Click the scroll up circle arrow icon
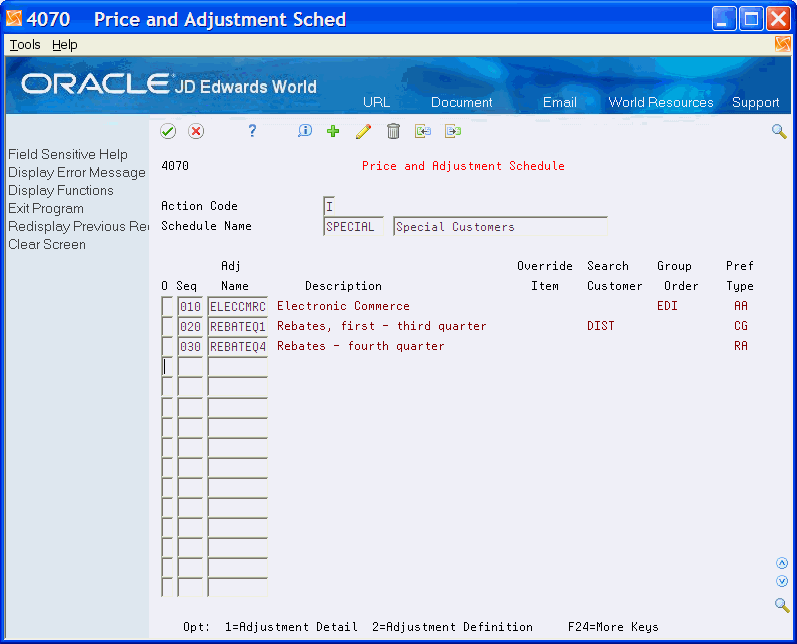 click(x=782, y=563)
